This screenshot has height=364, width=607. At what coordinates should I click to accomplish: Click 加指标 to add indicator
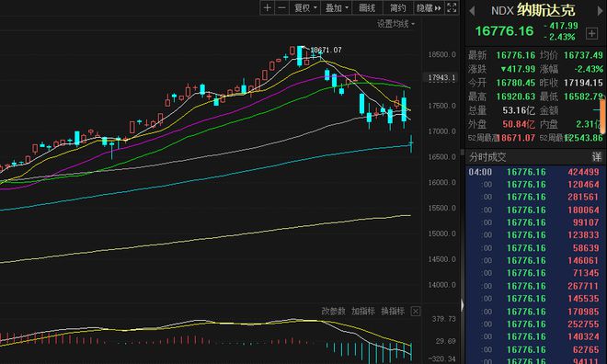(362, 311)
